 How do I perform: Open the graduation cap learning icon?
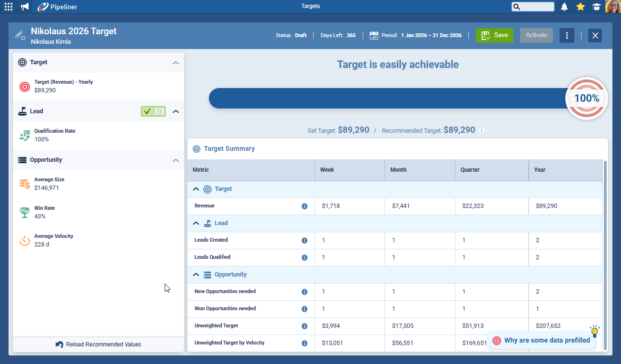(x=596, y=7)
